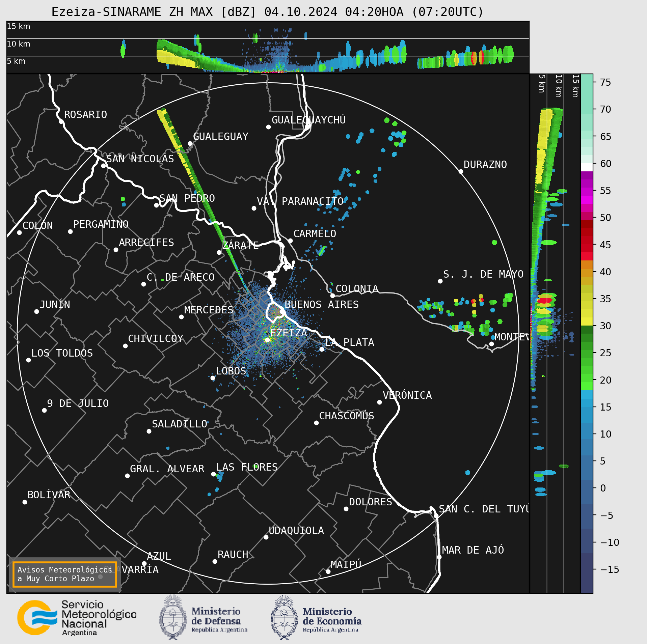647x644 pixels.
Task: Click the JUNÍN city marker dot
Action: click(x=36, y=311)
